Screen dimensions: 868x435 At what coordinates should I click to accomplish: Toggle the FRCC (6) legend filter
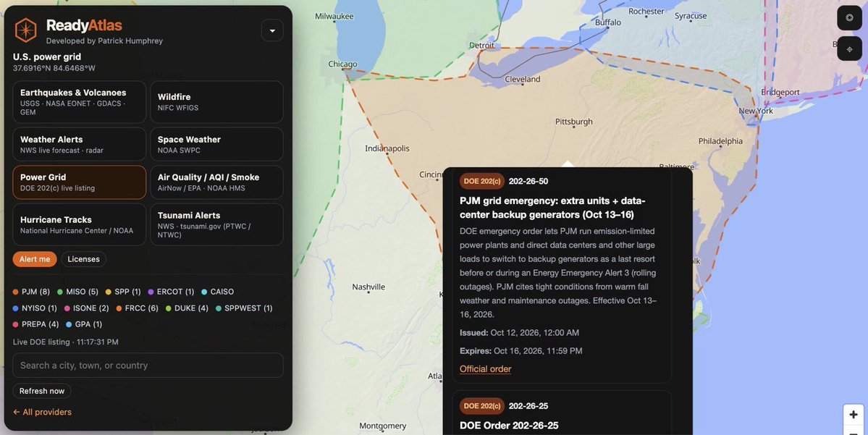138,308
